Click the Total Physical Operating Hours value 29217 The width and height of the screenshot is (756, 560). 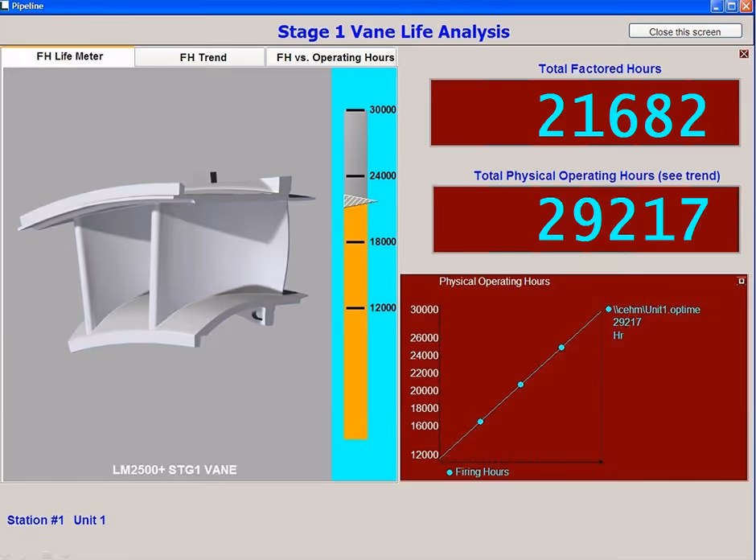pyautogui.click(x=622, y=219)
